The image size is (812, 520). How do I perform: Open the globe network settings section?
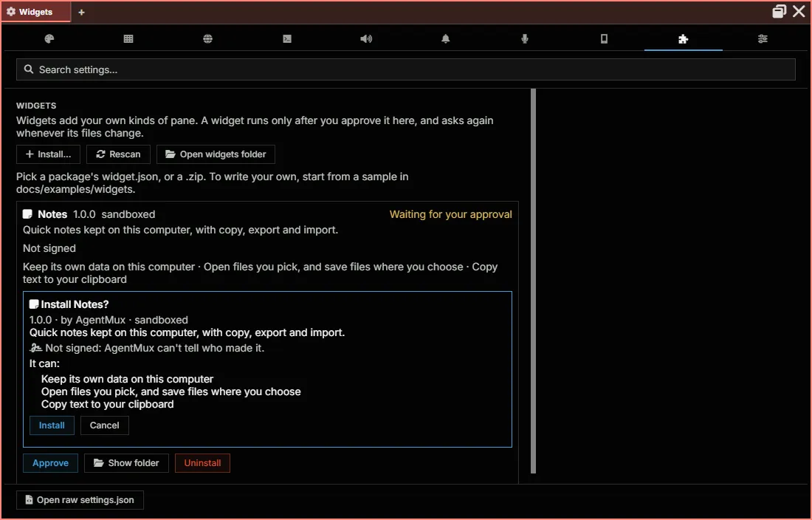tap(207, 38)
